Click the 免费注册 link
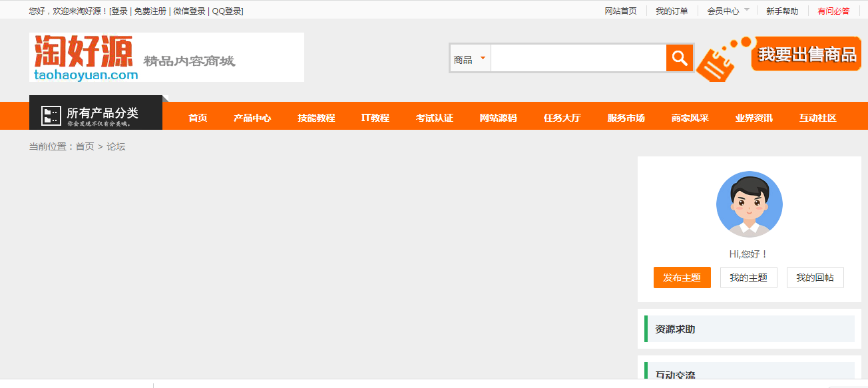The height and width of the screenshot is (388, 868). tap(150, 11)
